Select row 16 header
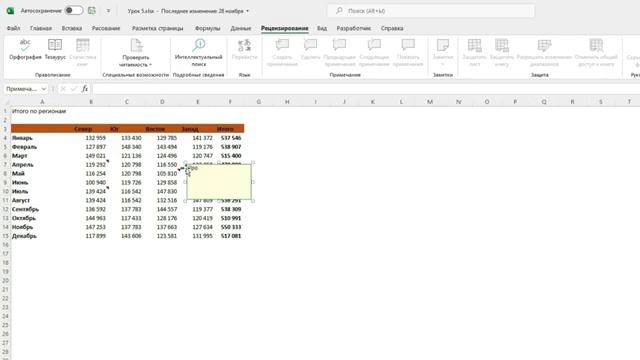640x360 pixels. tap(5, 245)
